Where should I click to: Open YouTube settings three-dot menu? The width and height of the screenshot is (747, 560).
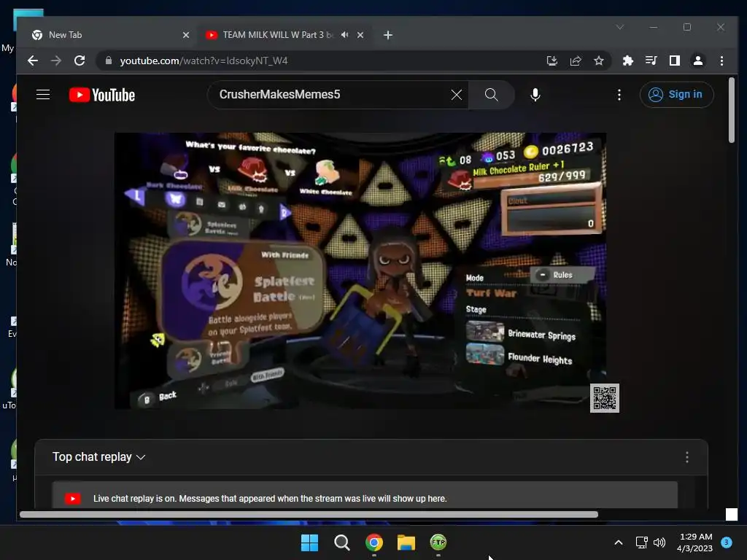coord(619,95)
